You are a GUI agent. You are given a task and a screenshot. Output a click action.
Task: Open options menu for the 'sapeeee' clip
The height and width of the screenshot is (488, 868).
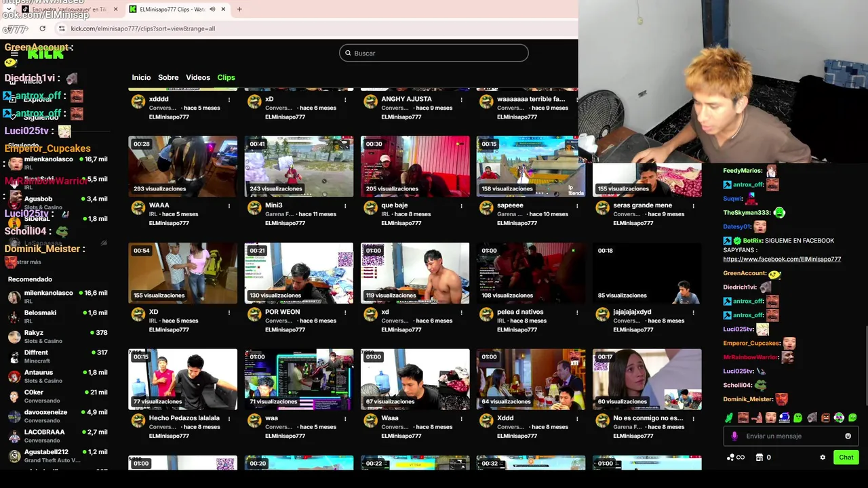click(577, 206)
